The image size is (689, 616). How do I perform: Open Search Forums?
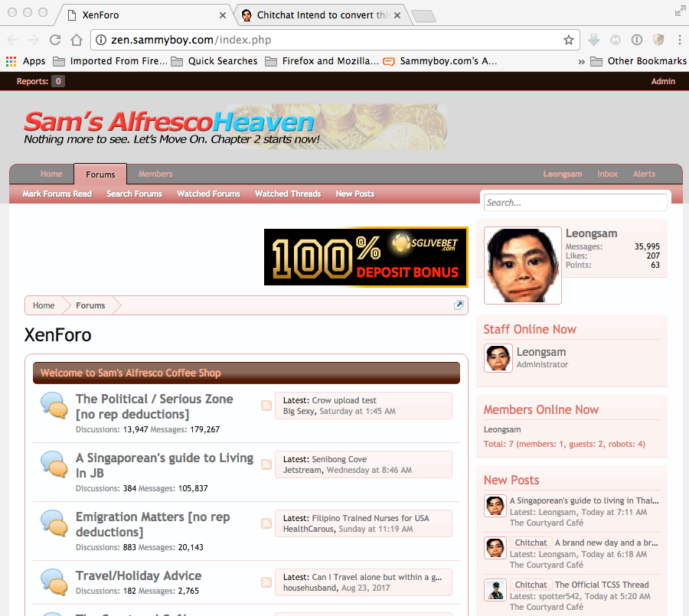[x=135, y=194]
